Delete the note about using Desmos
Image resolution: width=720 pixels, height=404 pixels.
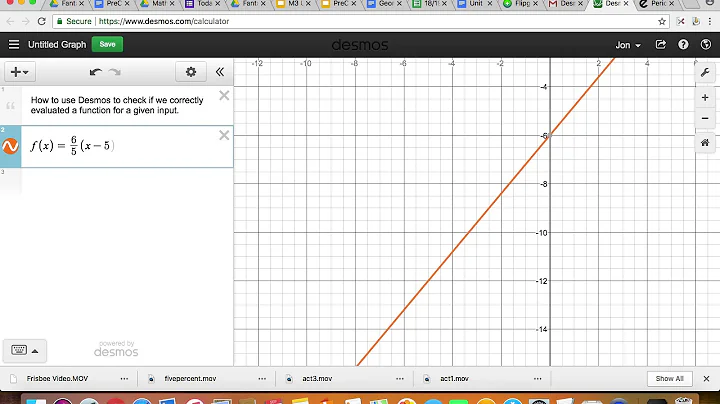(224, 95)
